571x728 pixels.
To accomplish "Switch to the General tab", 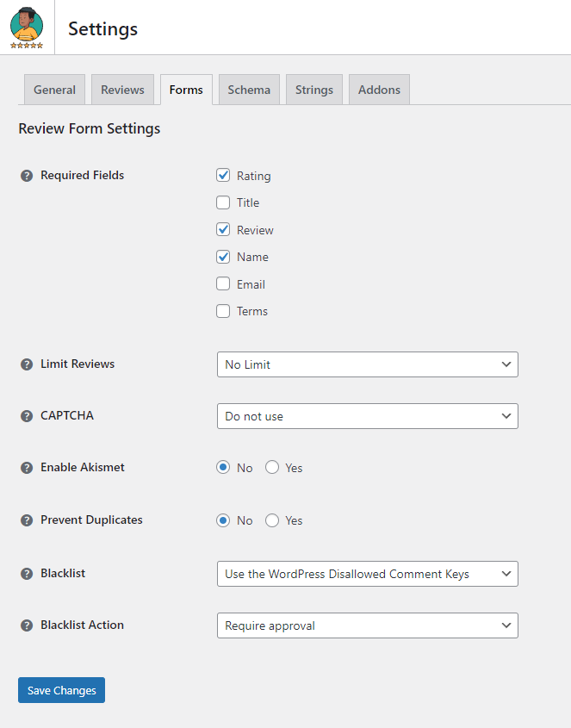I will [x=54, y=90].
